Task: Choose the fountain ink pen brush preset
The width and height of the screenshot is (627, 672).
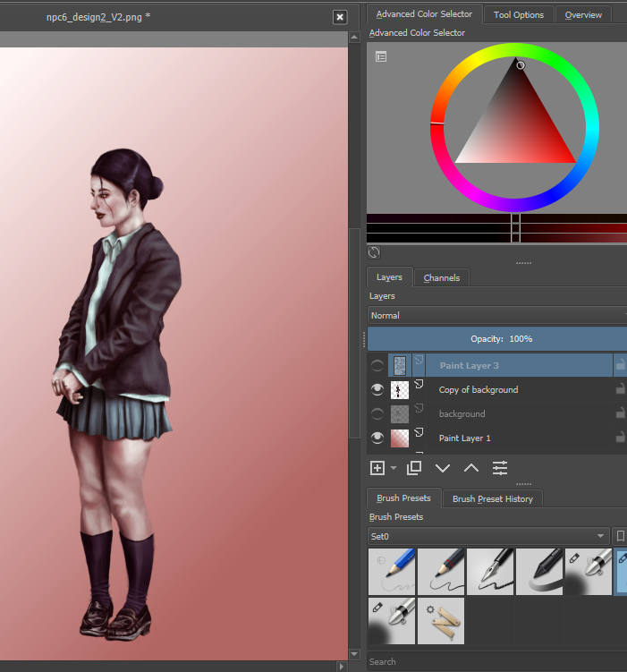Action: (x=490, y=572)
